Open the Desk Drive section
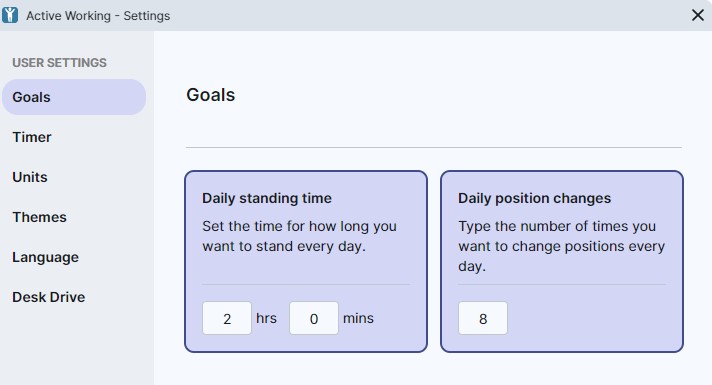This screenshot has height=385, width=712. click(74, 297)
